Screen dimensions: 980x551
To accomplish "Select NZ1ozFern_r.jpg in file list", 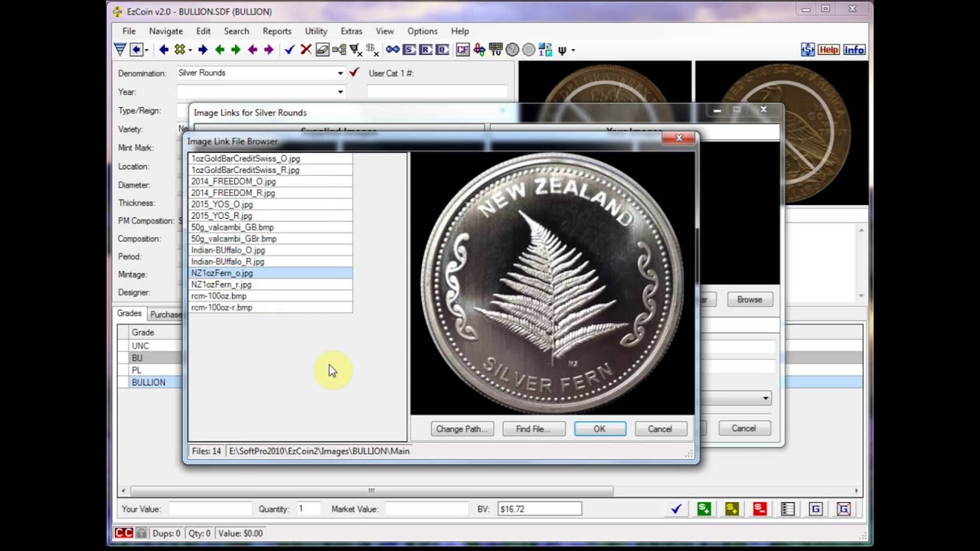I will click(270, 285).
